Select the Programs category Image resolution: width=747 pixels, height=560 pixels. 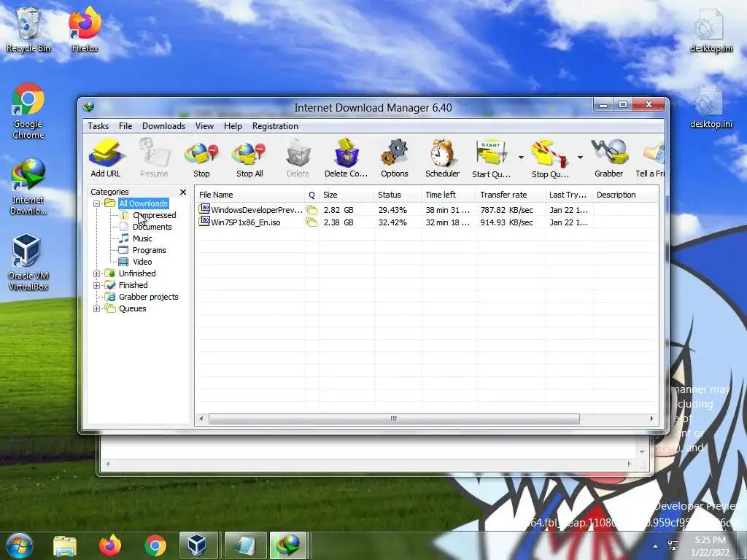149,250
